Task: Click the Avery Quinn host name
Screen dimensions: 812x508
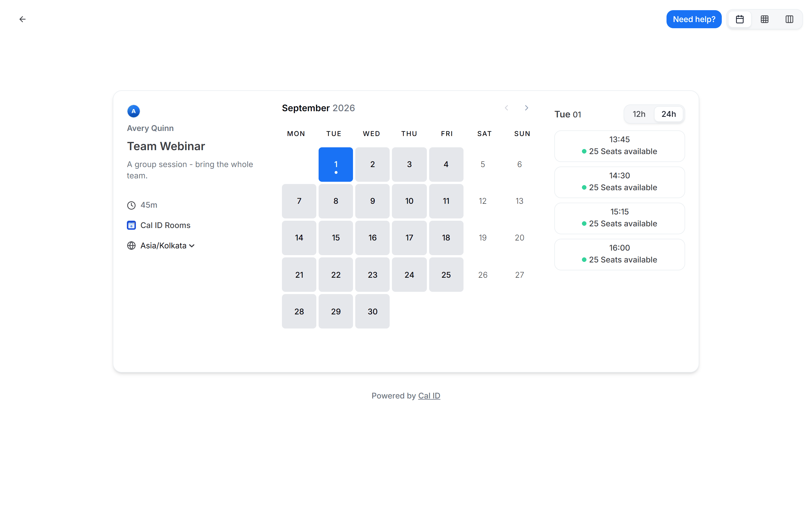Action: tap(150, 128)
